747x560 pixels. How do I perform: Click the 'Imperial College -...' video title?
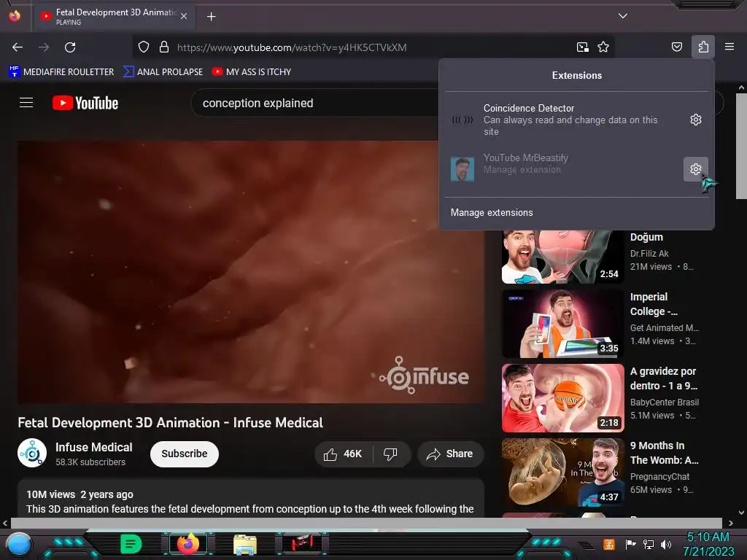(654, 304)
